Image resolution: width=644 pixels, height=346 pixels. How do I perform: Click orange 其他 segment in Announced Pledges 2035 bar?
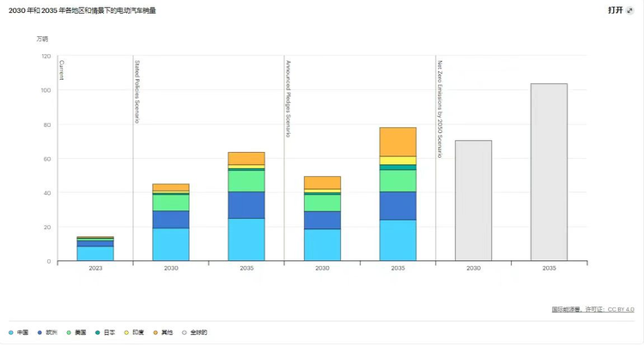tap(398, 142)
